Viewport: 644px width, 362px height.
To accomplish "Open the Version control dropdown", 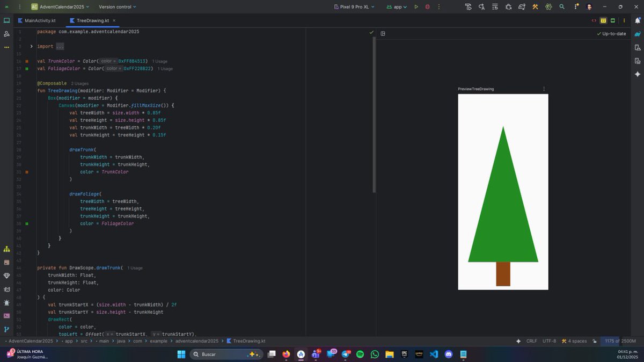I will pyautogui.click(x=117, y=7).
